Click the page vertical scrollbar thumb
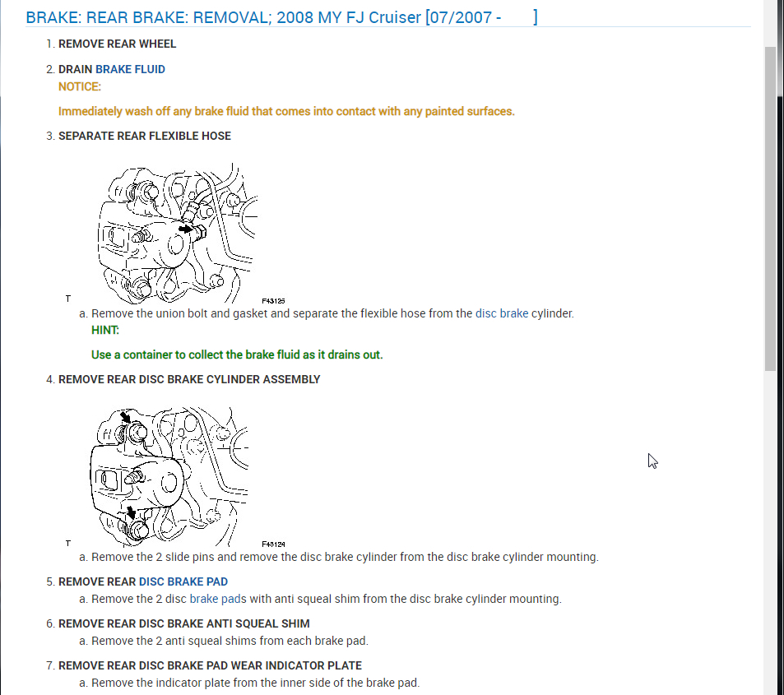Viewport: 784px width, 695px height. point(770,209)
